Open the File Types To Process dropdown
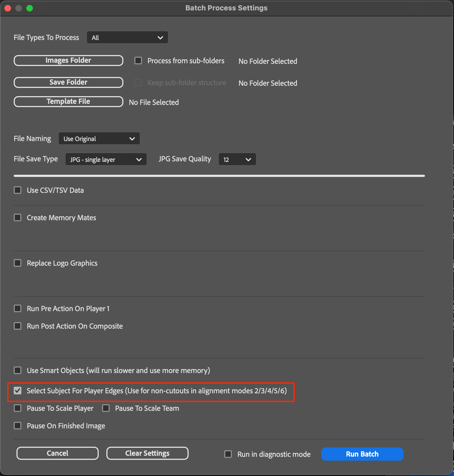 coord(127,38)
